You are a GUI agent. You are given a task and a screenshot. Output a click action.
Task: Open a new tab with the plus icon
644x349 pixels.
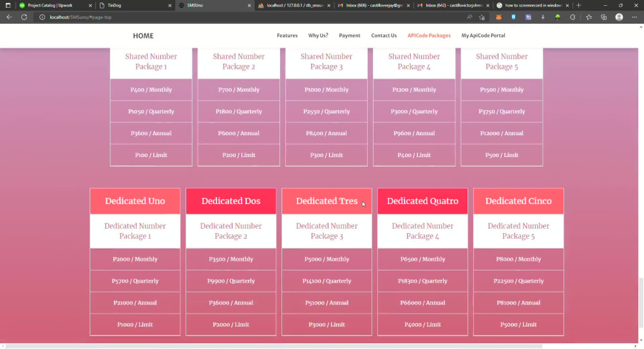pyautogui.click(x=579, y=5)
